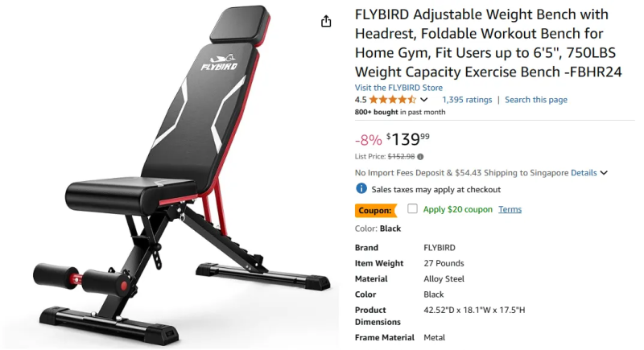
Task: Expand shipping Details chevron
Action: click(604, 173)
